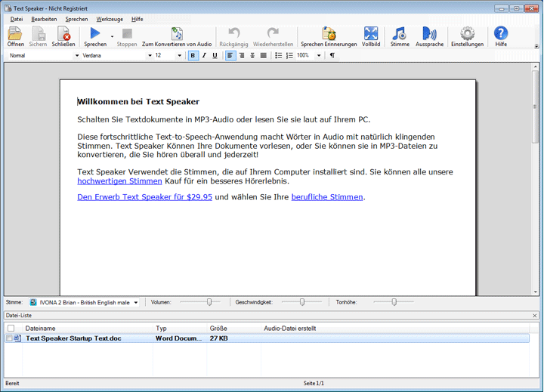Screen dimensions: 544x392
Task: Toggle bold formatting button
Action: pyautogui.click(x=193, y=56)
